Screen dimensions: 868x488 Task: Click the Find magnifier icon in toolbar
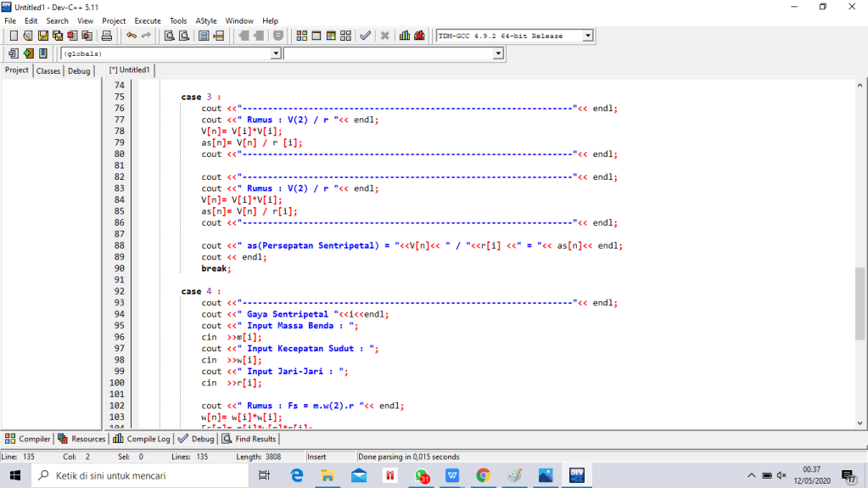[169, 36]
